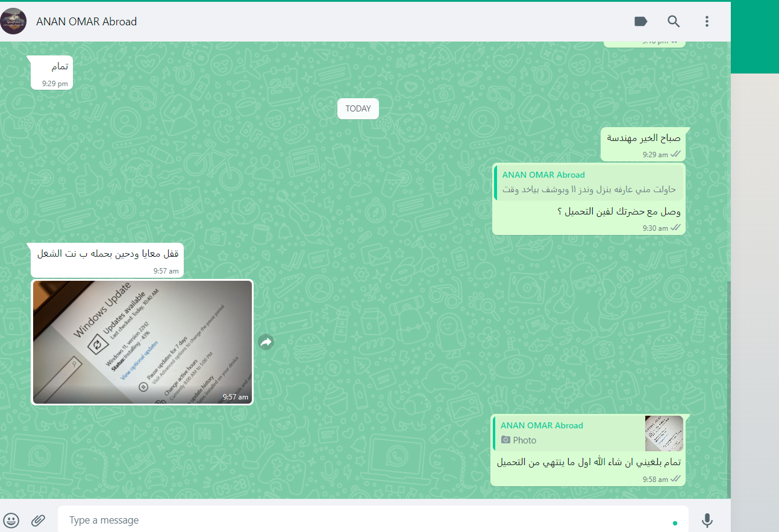Viewport: 779px width, 532px height.
Task: Click the Type a message field
Action: tap(373, 520)
